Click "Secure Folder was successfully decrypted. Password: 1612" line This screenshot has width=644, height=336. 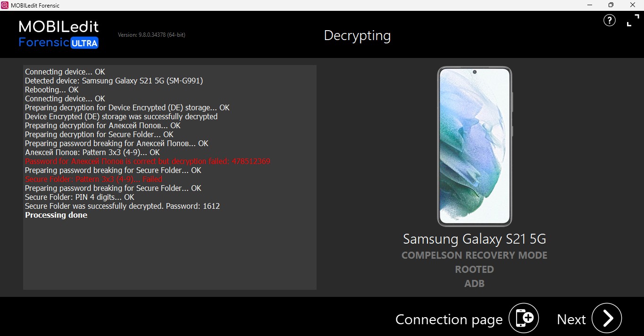coord(122,206)
